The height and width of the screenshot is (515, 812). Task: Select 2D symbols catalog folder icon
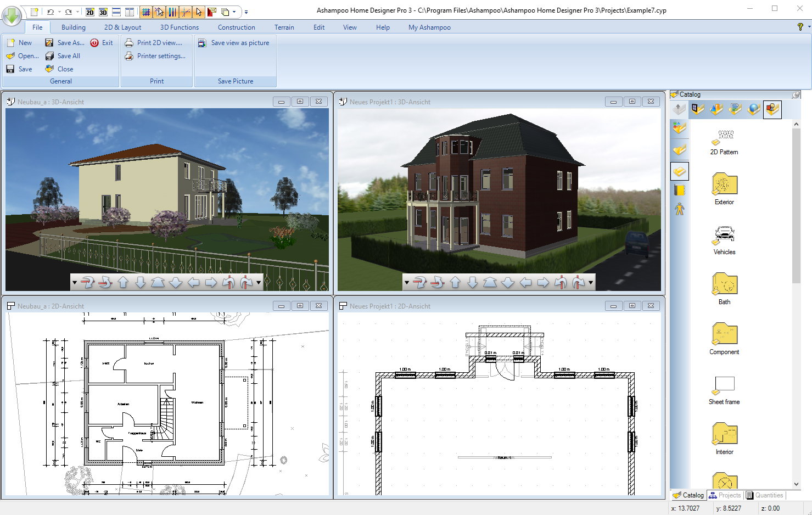[x=772, y=109]
